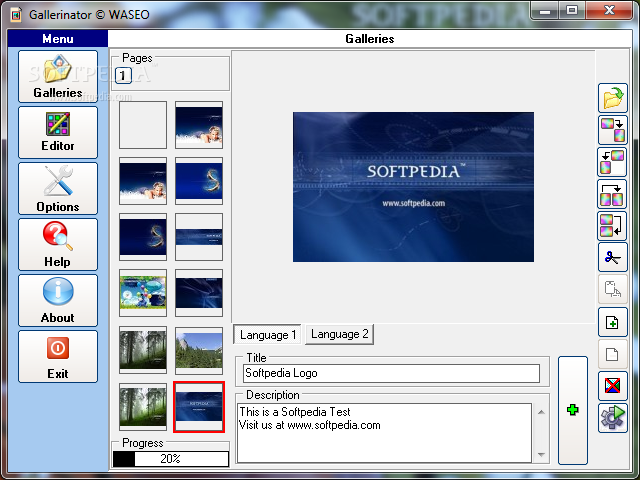The image size is (640, 480).
Task: Click the Exit power button
Action: (58, 356)
